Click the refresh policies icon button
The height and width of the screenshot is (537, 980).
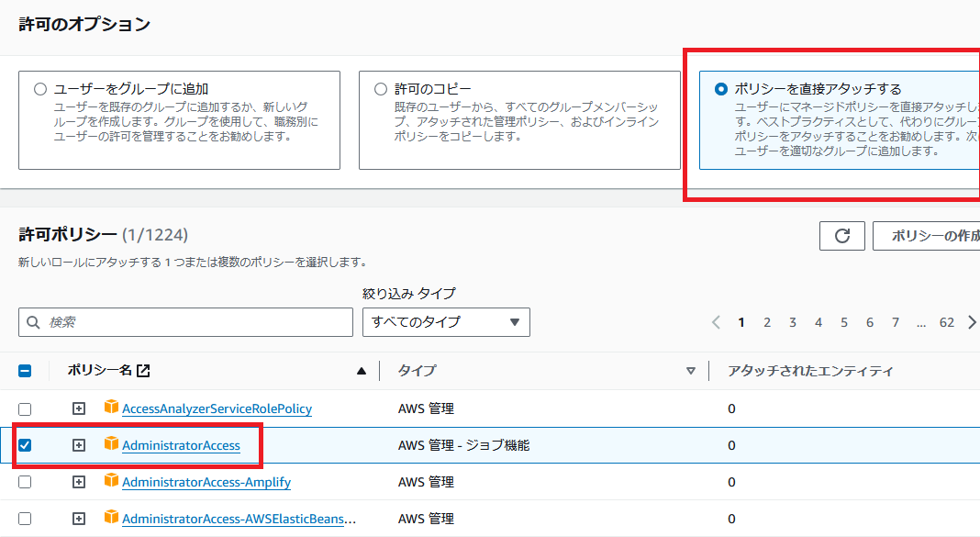841,236
